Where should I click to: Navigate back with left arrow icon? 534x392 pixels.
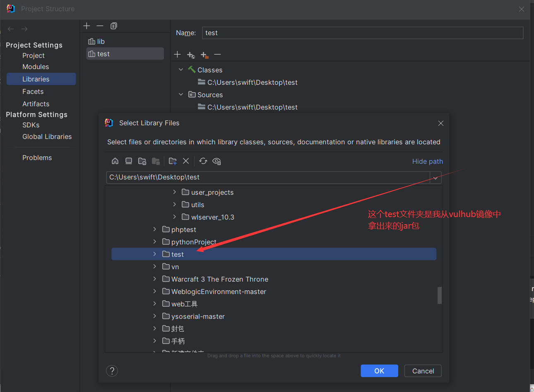11,29
